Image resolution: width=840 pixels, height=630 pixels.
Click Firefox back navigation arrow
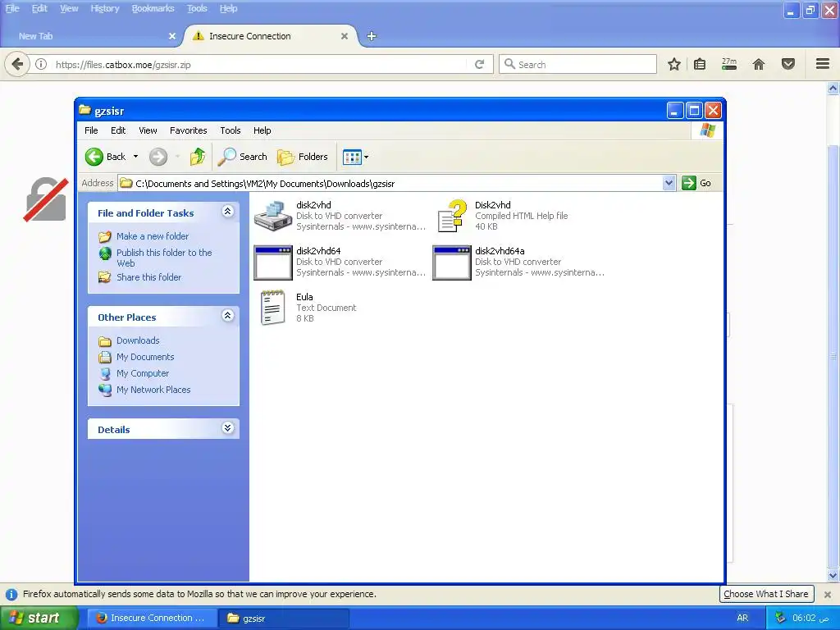point(17,64)
